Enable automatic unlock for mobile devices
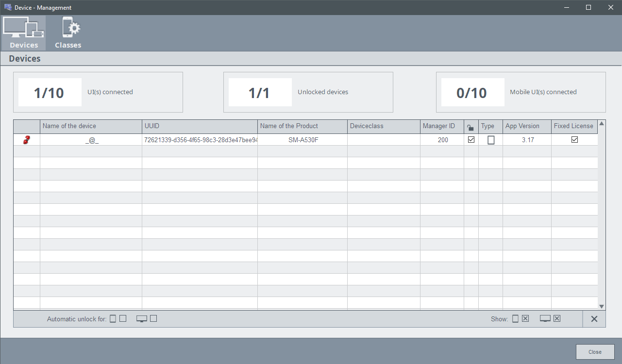 (x=123, y=319)
